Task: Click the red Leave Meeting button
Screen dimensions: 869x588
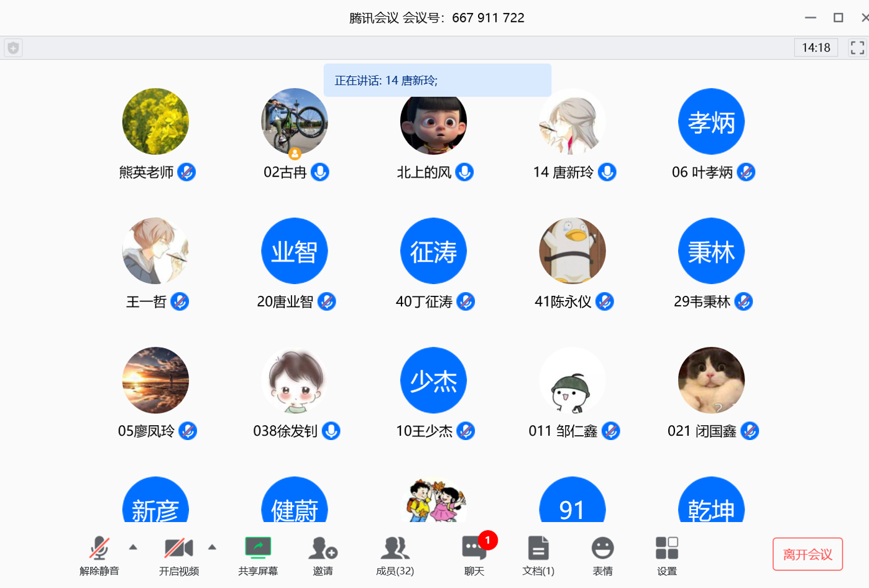Action: (807, 554)
